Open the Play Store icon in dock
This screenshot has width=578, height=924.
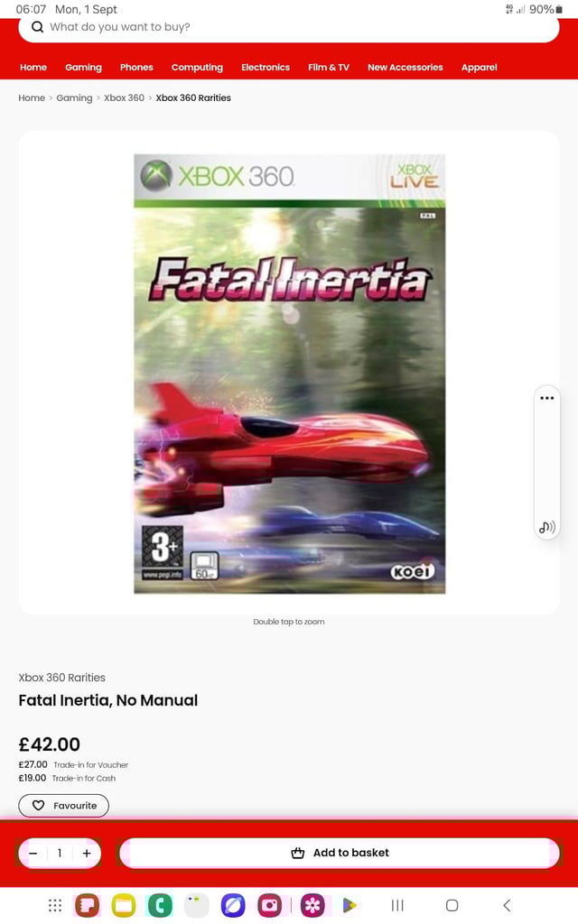tap(350, 905)
